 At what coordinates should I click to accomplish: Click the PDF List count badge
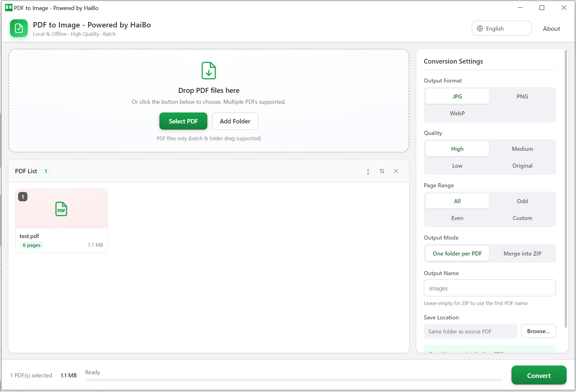(x=46, y=171)
